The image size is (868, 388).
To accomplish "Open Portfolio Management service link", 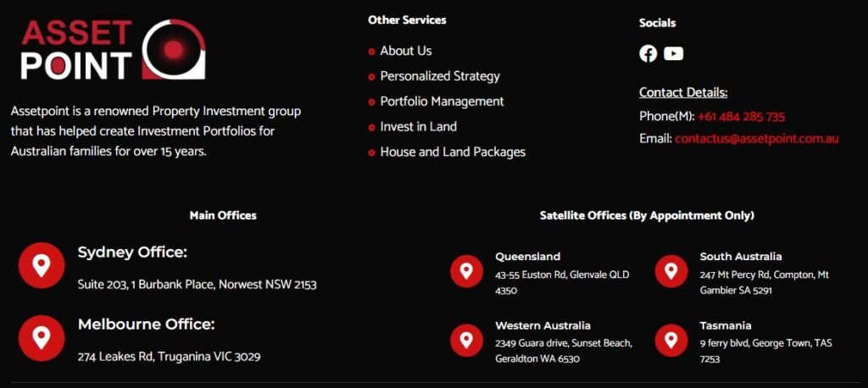I will coord(442,102).
